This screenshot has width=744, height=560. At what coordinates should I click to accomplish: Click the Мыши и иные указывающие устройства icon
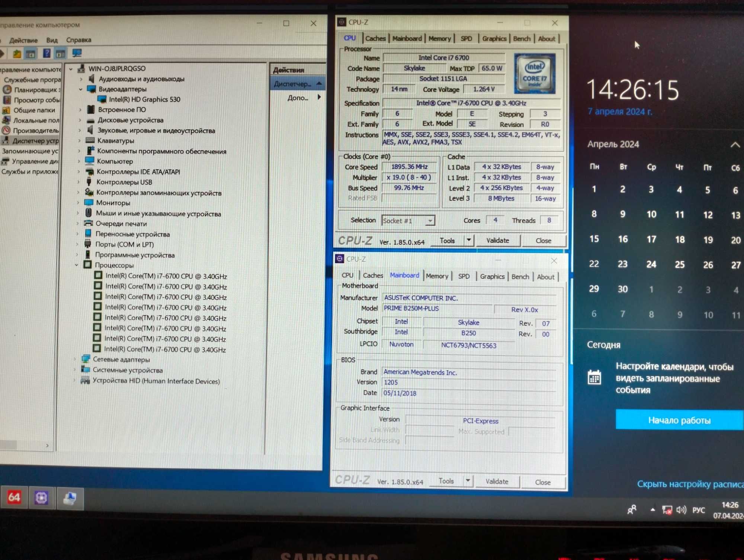(x=89, y=213)
